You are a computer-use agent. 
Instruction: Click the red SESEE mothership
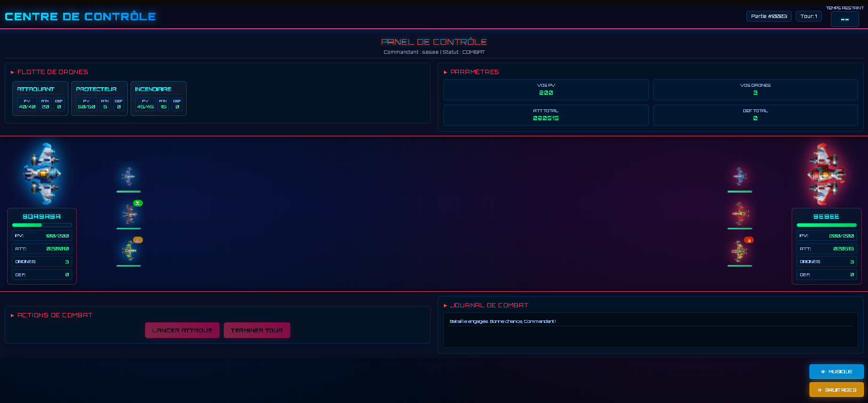(x=826, y=174)
